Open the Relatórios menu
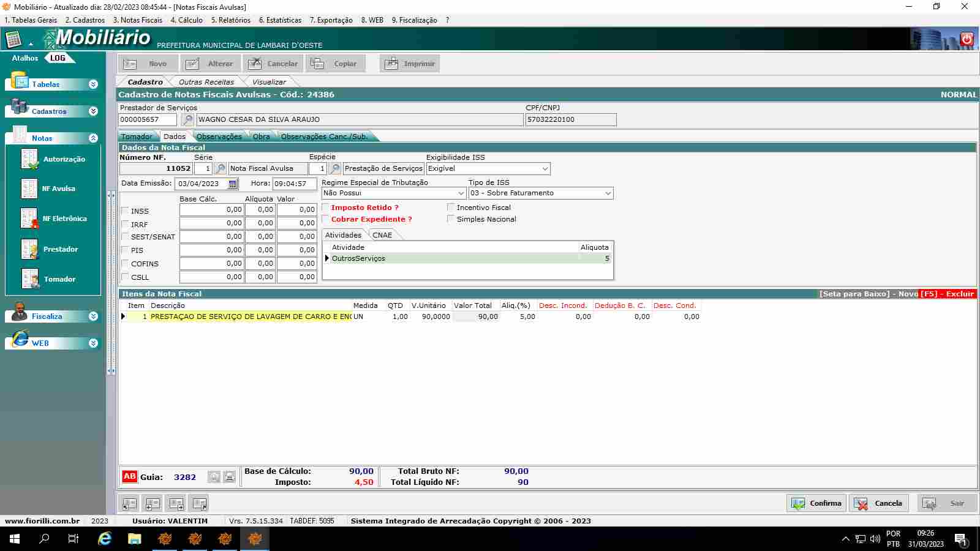The image size is (980, 551). pos(230,20)
